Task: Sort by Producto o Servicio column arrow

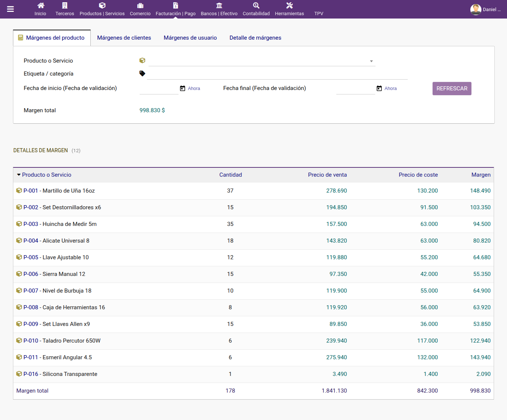Action: click(19, 175)
